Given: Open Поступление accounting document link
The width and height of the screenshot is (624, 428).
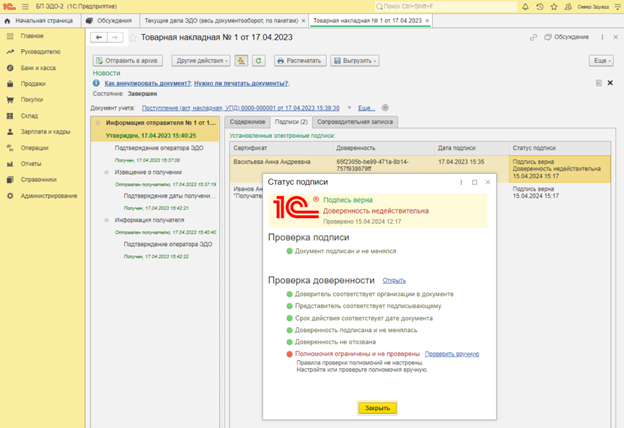Looking at the screenshot, I should tap(241, 108).
